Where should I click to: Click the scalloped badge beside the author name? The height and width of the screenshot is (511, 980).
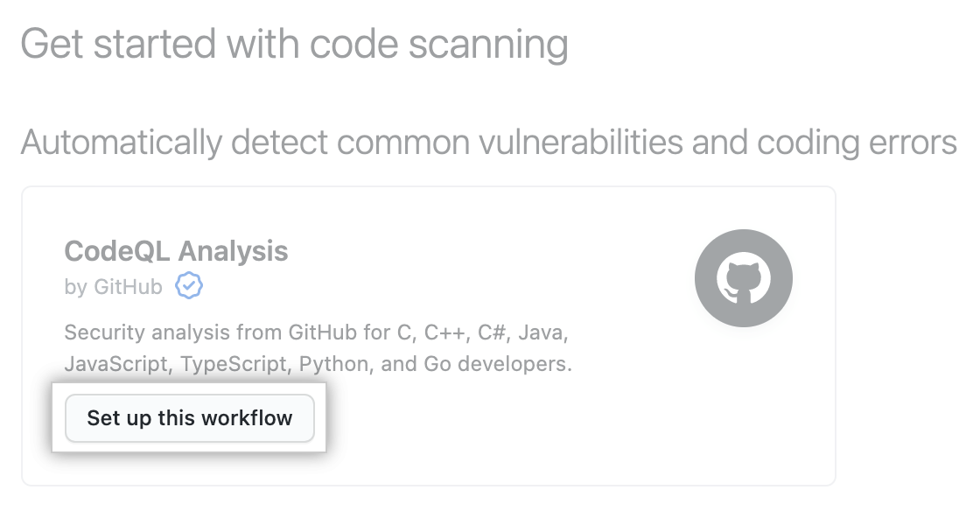point(191,285)
